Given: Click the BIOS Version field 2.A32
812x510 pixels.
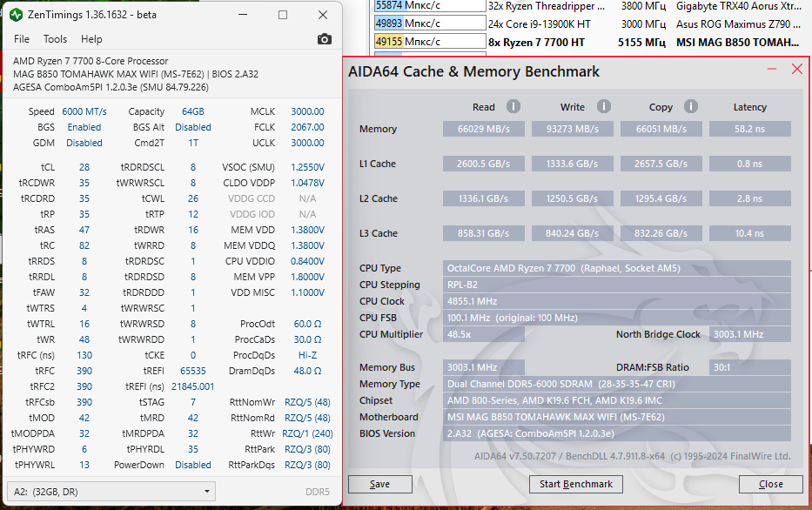Looking at the screenshot, I should tap(617, 433).
